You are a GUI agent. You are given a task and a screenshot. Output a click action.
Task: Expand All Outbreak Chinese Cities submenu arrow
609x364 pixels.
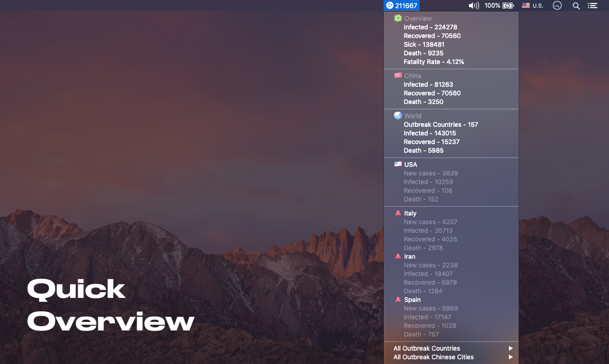[511, 357]
